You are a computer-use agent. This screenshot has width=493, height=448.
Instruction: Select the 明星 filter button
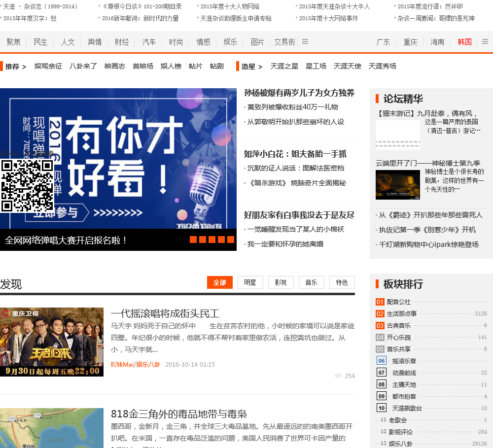click(250, 282)
